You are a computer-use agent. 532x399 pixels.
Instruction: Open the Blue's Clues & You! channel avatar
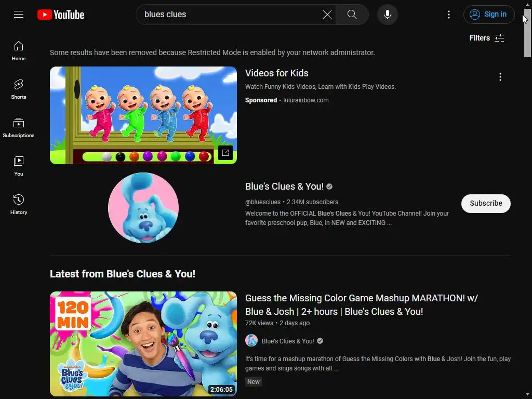[x=143, y=208]
